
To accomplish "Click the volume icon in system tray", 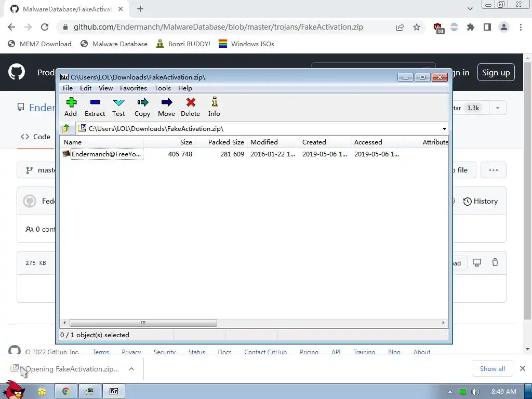I will [x=475, y=392].
